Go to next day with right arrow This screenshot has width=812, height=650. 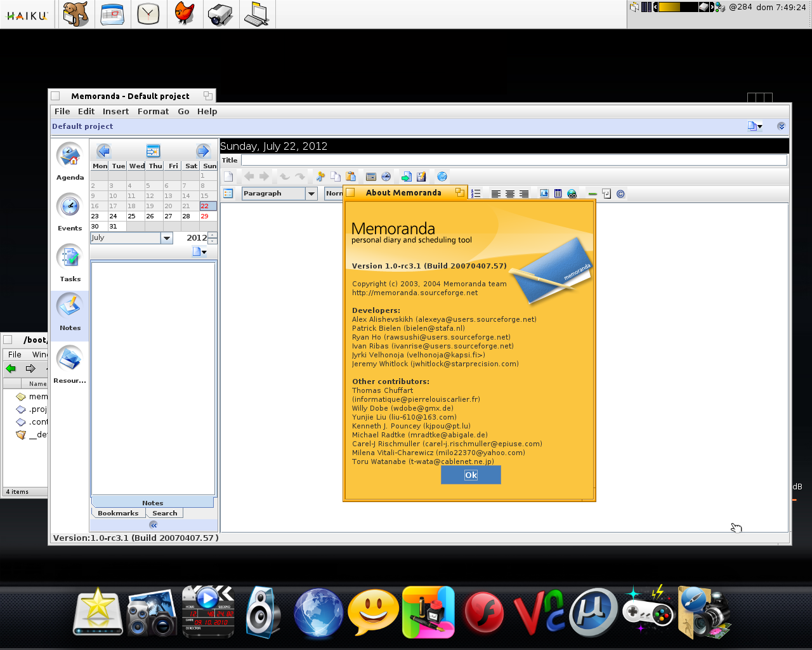203,151
